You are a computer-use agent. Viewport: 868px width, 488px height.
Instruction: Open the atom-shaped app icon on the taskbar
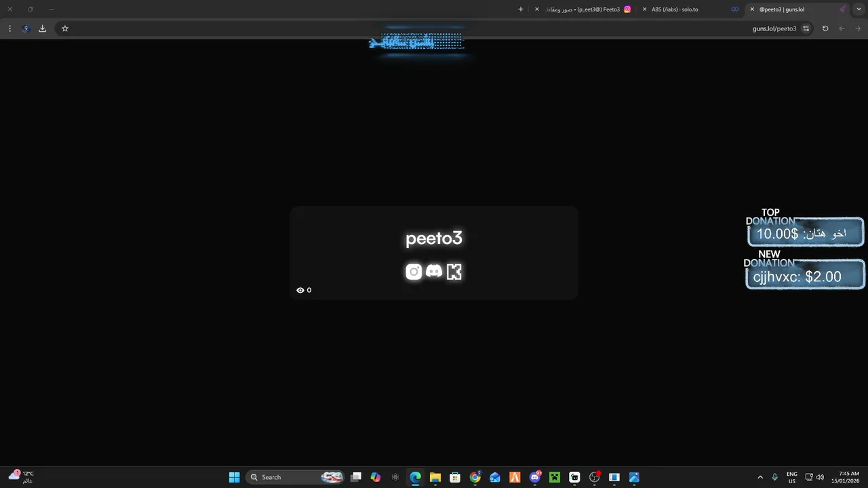[x=395, y=477]
